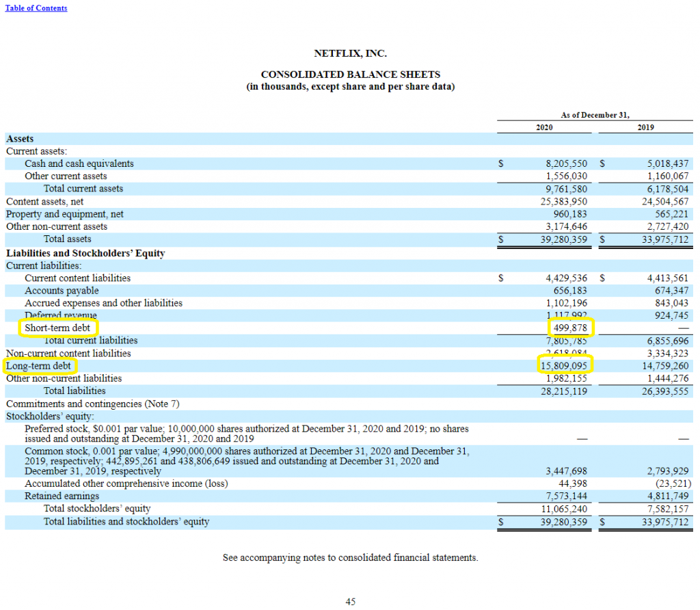Click deferred revenue 2019 value 924,745

click(671, 316)
